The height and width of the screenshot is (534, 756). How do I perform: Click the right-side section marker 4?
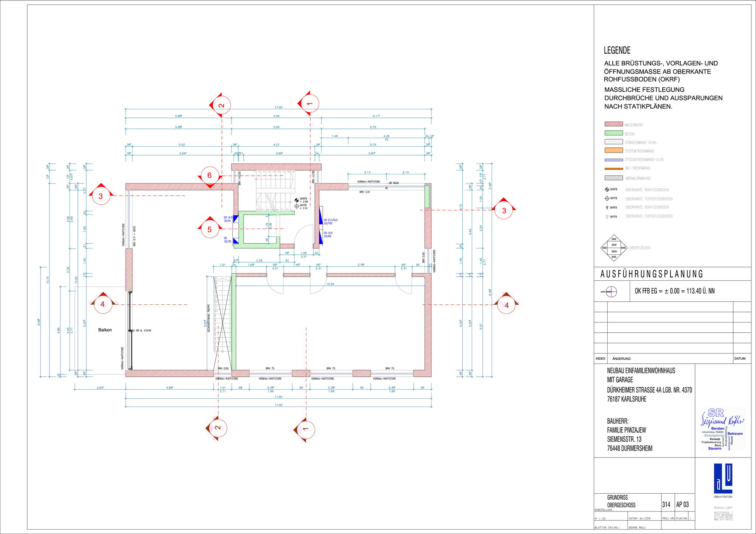coord(506,305)
